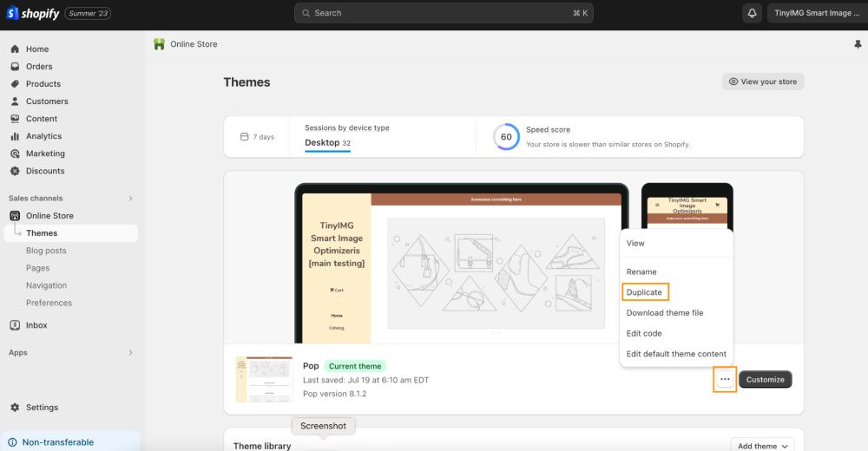868x451 pixels.
Task: Click the Summer '23 badge
Action: coord(88,13)
